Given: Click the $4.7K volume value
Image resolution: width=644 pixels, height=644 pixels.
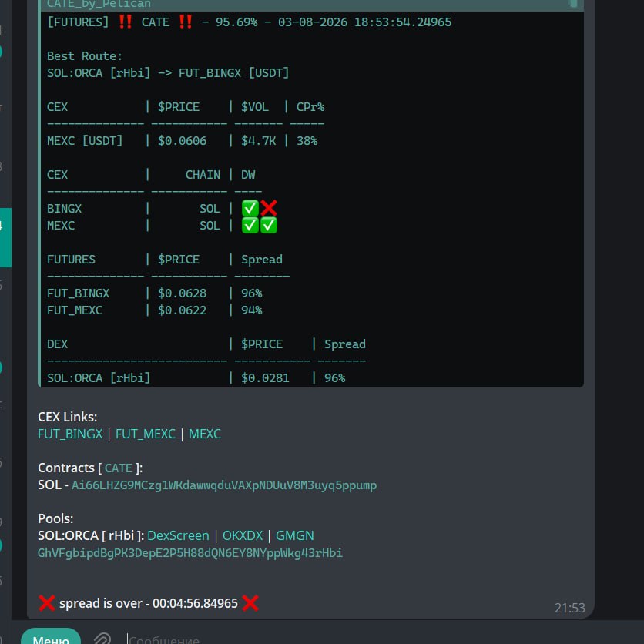Looking at the screenshot, I should coord(258,141).
